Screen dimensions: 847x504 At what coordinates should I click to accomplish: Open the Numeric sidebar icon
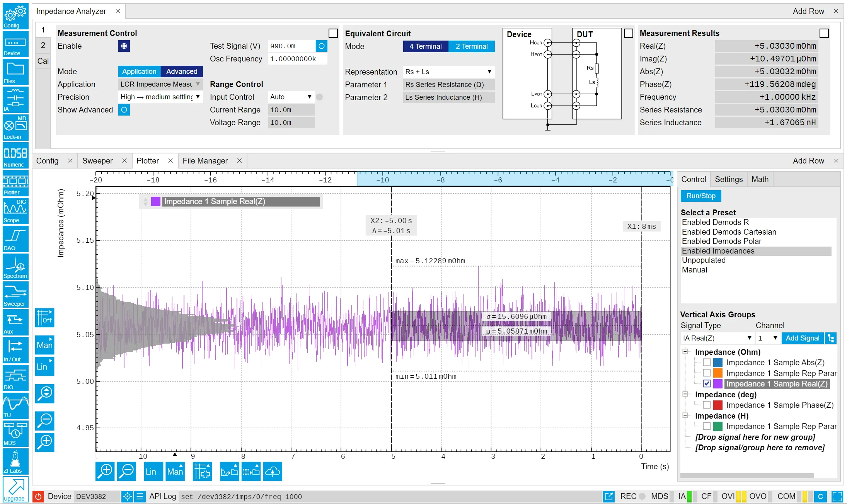click(x=15, y=155)
